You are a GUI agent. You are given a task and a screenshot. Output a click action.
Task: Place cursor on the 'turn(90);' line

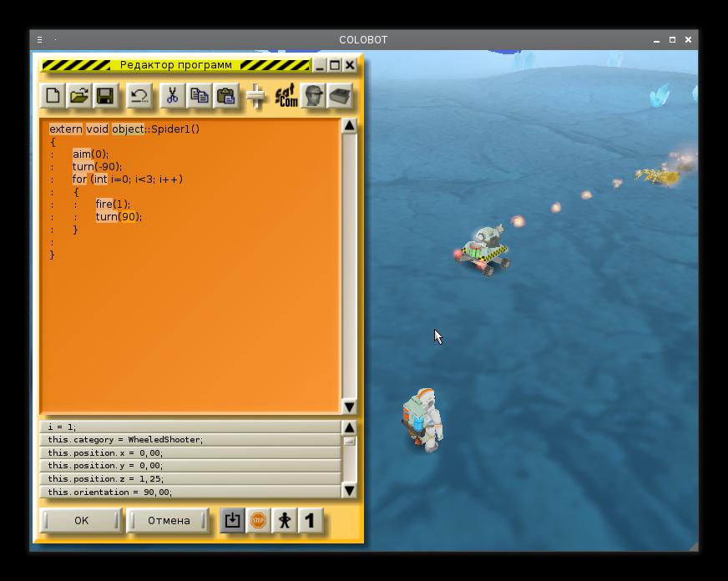tap(119, 217)
